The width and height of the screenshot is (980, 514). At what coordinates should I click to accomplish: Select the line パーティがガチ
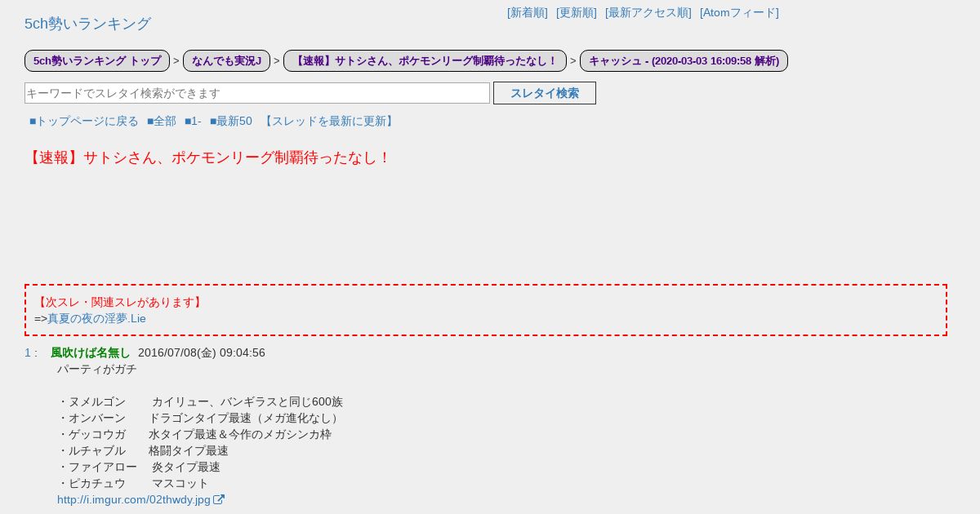97,369
